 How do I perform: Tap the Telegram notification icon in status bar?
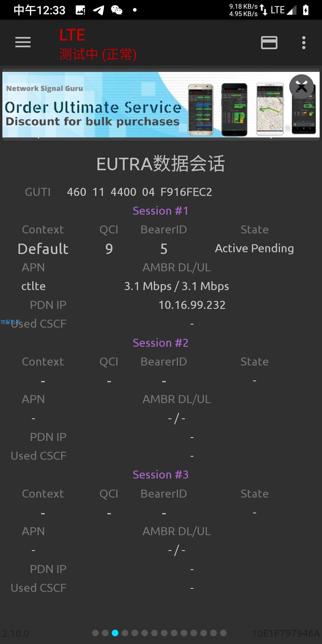(98, 10)
